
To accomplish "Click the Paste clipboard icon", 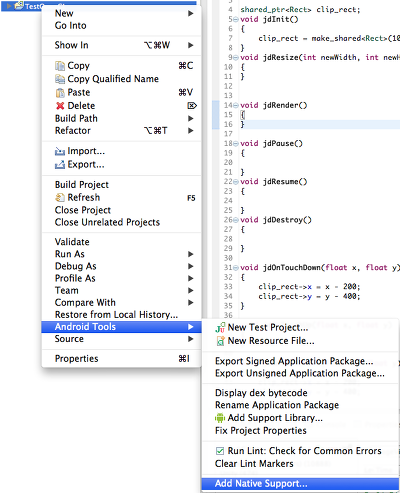I will (60, 93).
